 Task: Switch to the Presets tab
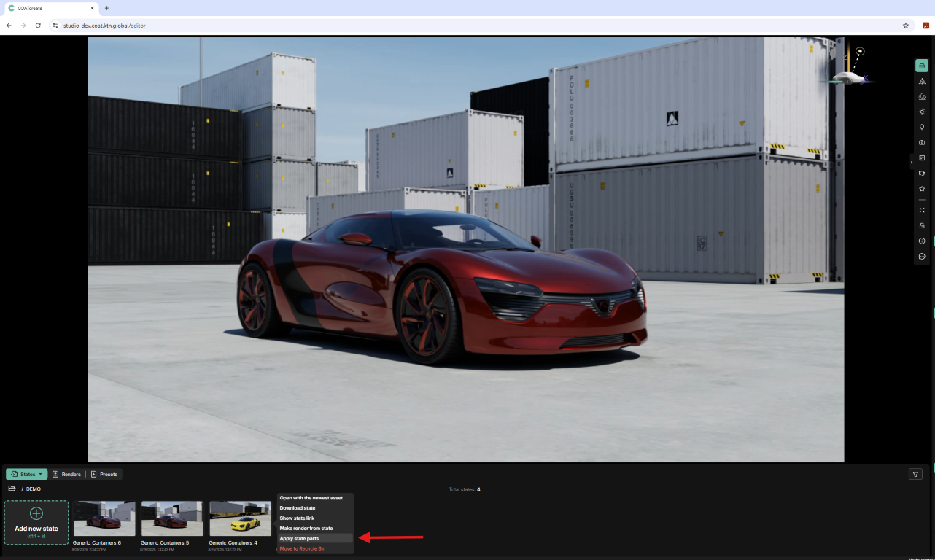click(104, 474)
